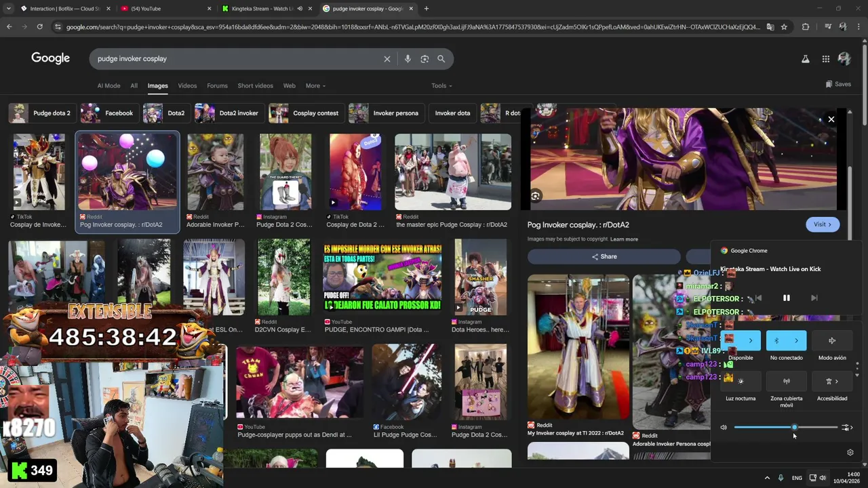The width and height of the screenshot is (868, 488).
Task: Toggle Zona cubierta móvil hotspot
Action: [787, 381]
